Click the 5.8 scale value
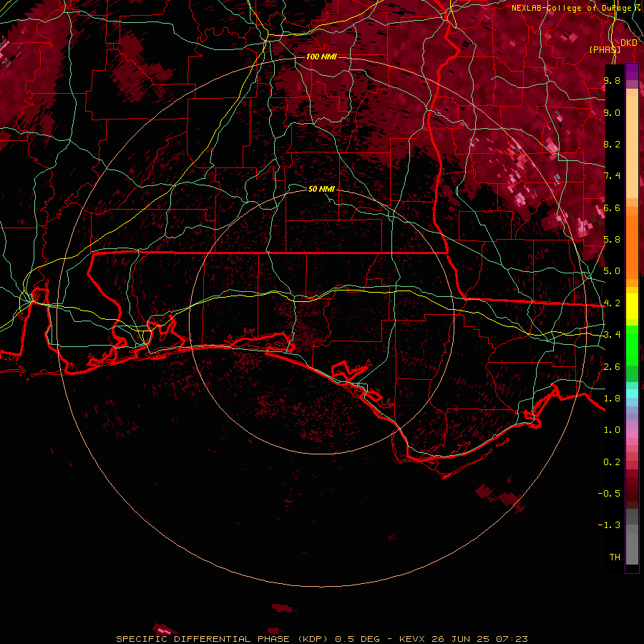This screenshot has height=644, width=644. tap(612, 240)
